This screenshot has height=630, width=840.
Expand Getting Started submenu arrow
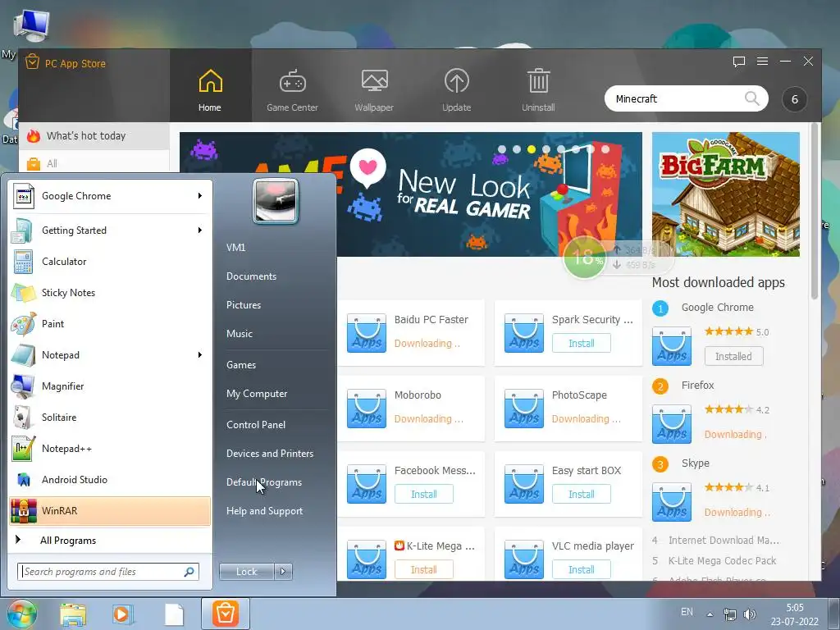[x=200, y=231]
